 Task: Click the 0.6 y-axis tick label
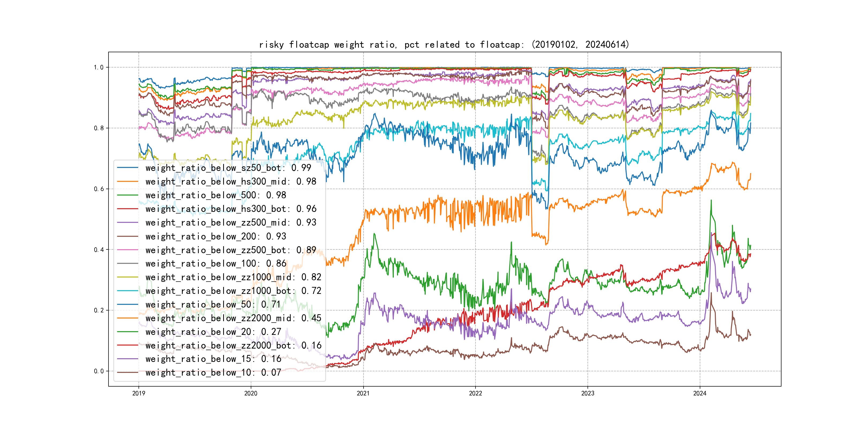coord(99,189)
